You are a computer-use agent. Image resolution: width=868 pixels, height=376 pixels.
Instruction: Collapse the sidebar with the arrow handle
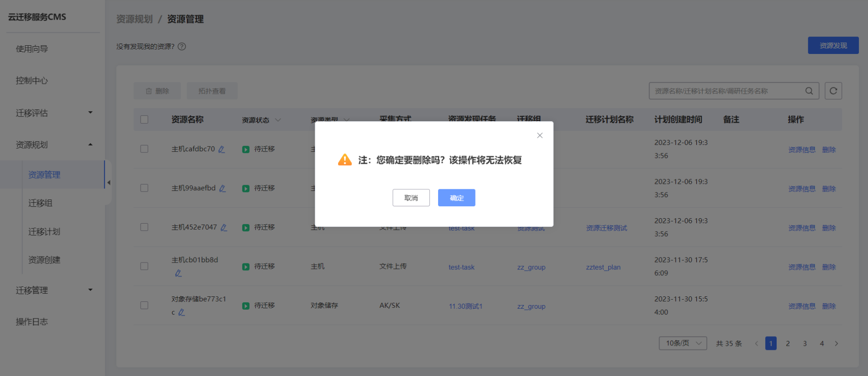[x=109, y=183]
